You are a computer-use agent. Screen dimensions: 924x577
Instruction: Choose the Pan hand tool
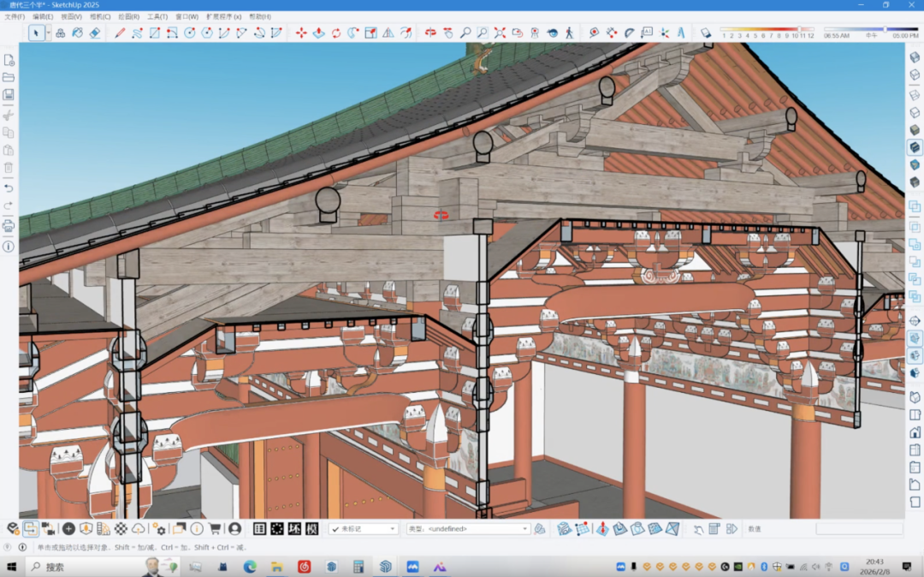click(x=448, y=33)
